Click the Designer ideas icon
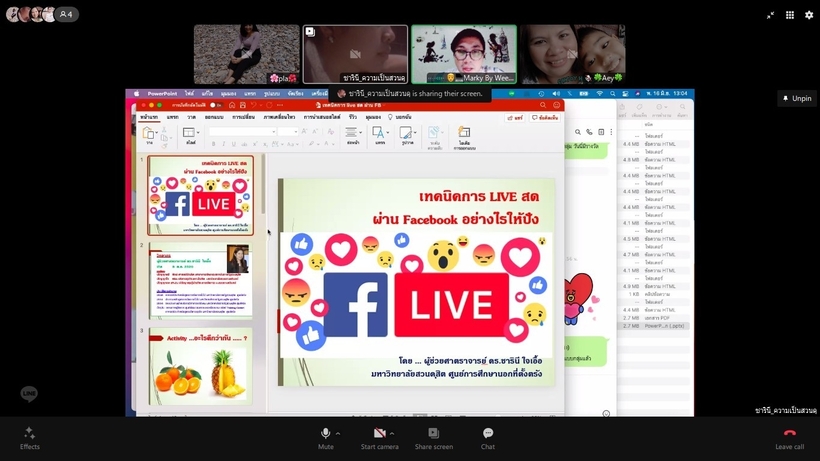Image resolution: width=820 pixels, height=461 pixels. (464, 132)
